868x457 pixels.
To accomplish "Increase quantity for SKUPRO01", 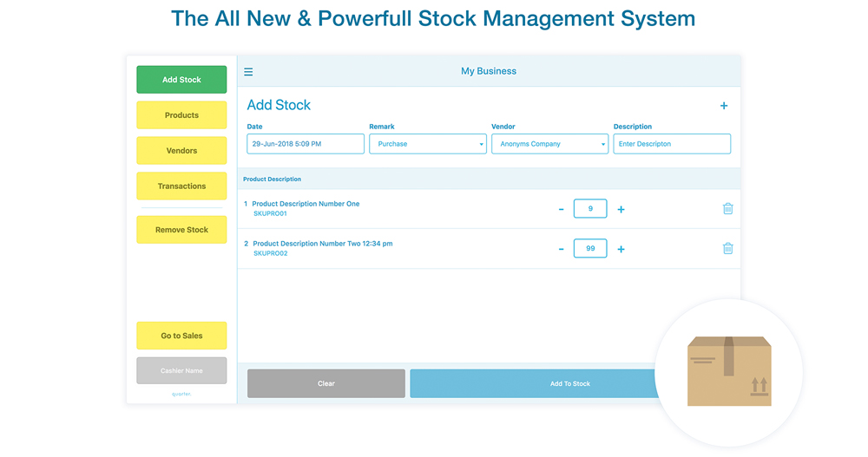I will coord(621,209).
